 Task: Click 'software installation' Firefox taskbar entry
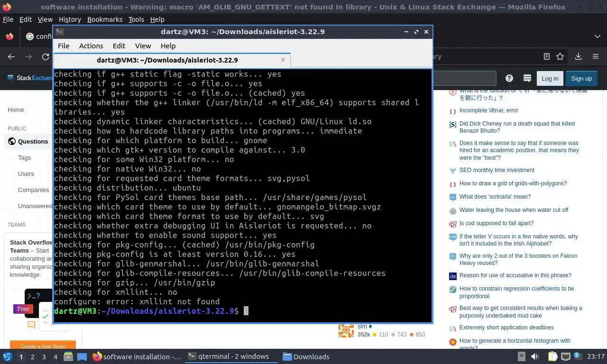pyautogui.click(x=137, y=356)
